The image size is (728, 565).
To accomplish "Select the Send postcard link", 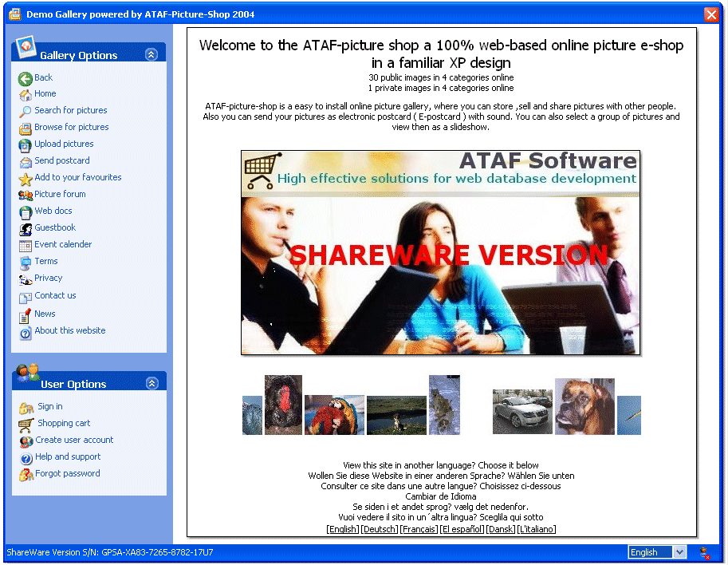I will 62,160.
